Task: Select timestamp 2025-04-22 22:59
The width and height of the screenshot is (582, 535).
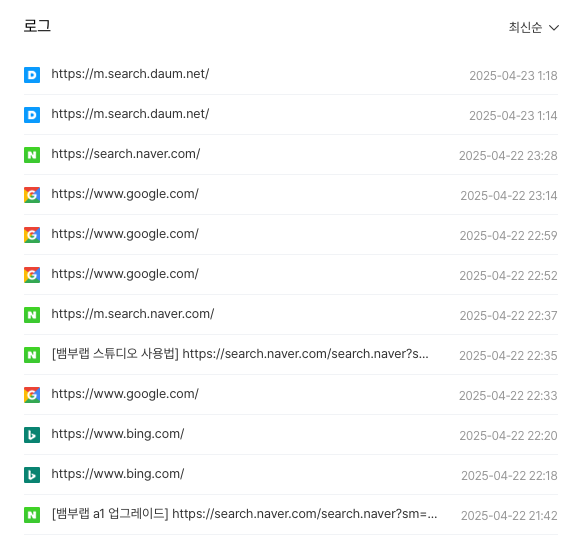Action: [x=509, y=236]
